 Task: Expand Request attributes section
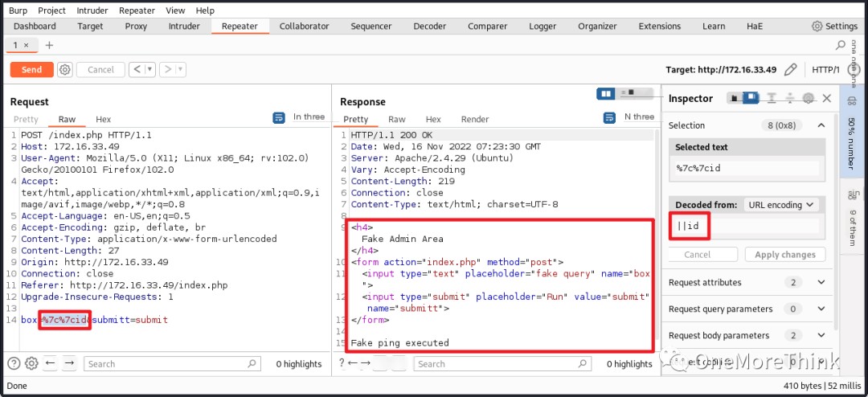pos(821,282)
